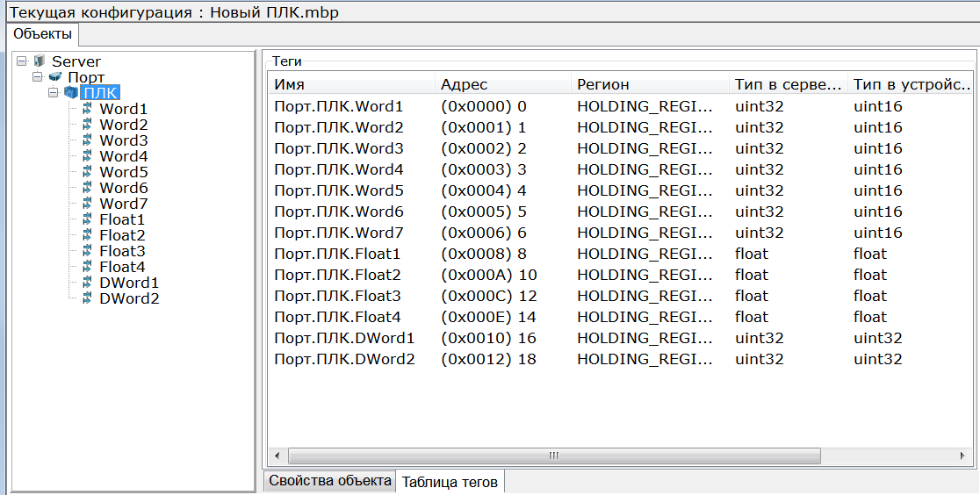Select Word3 tag in object tree
This screenshot has width=980, height=495.
pos(123,140)
